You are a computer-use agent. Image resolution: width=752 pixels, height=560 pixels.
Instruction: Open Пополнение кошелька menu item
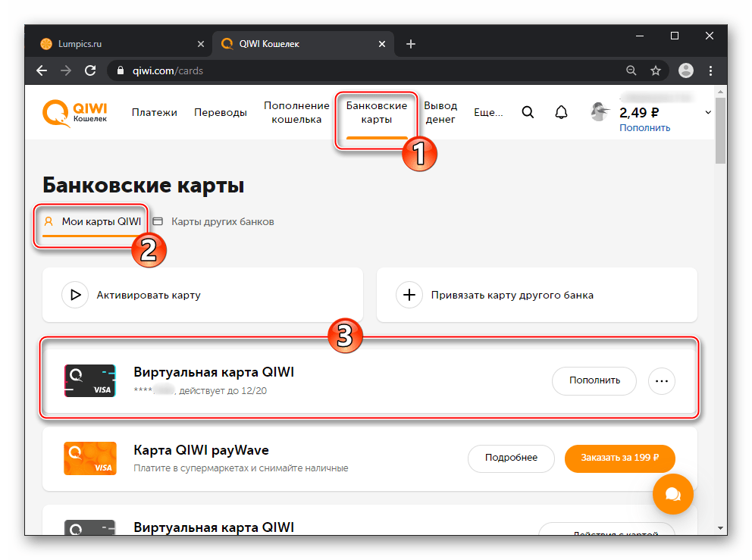point(296,112)
